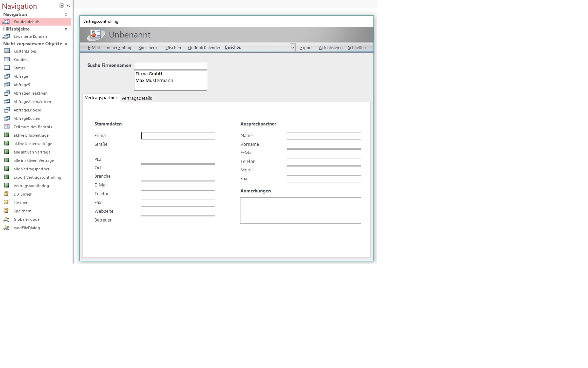The width and height of the screenshot is (588, 368).
Task: Open the KostenErloes table icon
Action: click(7, 51)
